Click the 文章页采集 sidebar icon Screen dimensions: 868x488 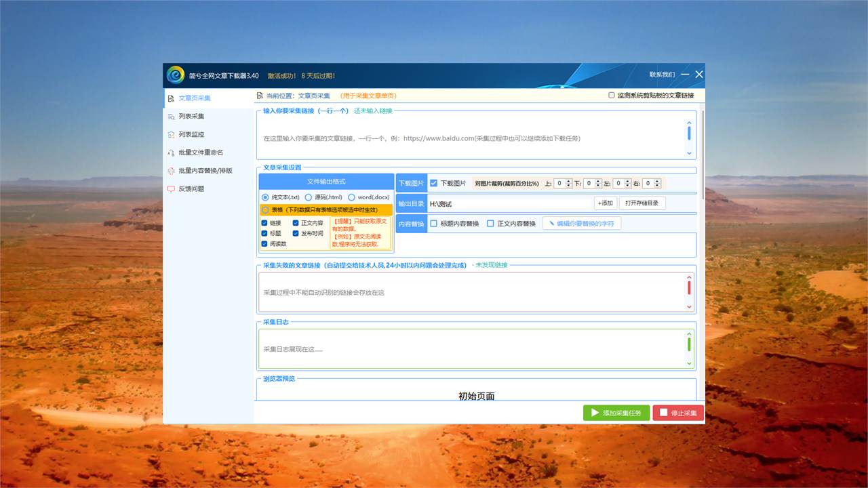pos(171,98)
